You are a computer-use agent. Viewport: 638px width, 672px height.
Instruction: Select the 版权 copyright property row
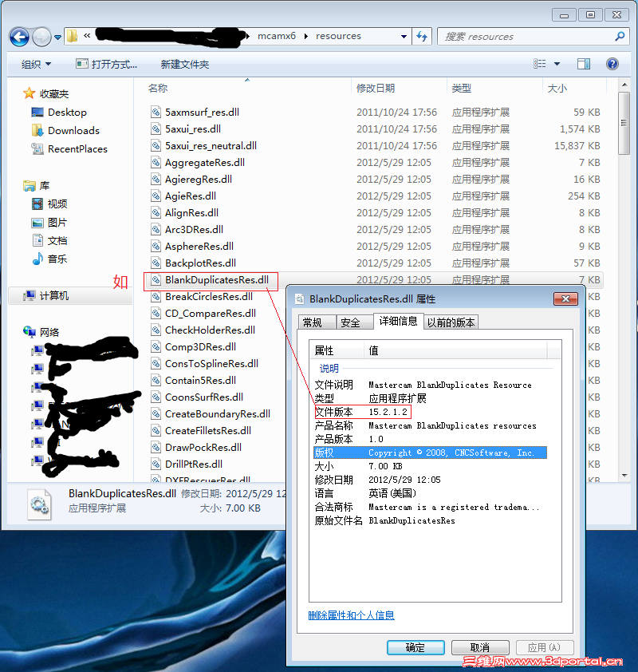coord(430,453)
